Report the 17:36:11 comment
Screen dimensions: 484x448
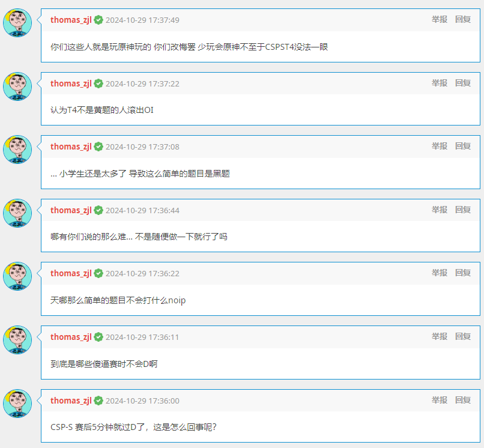pos(440,336)
